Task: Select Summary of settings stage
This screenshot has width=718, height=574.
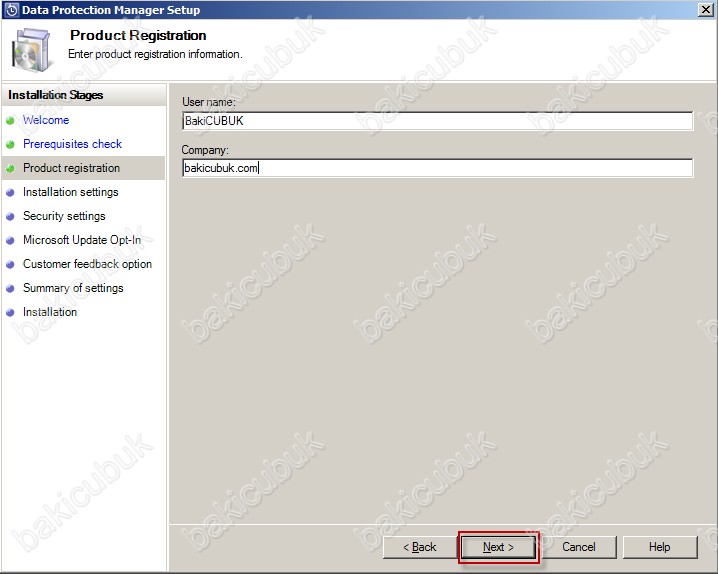Action: pos(73,288)
